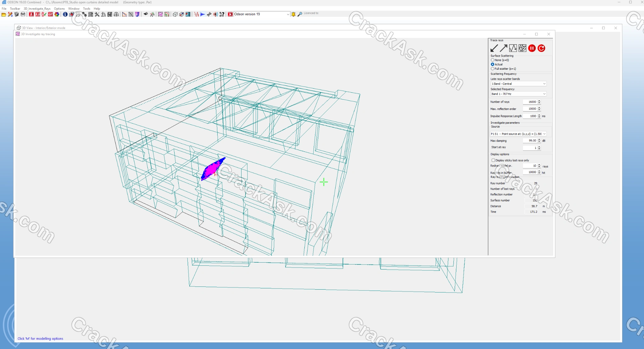Open the Odeon version 19 dropdown
The width and height of the screenshot is (644, 349).
(x=262, y=14)
